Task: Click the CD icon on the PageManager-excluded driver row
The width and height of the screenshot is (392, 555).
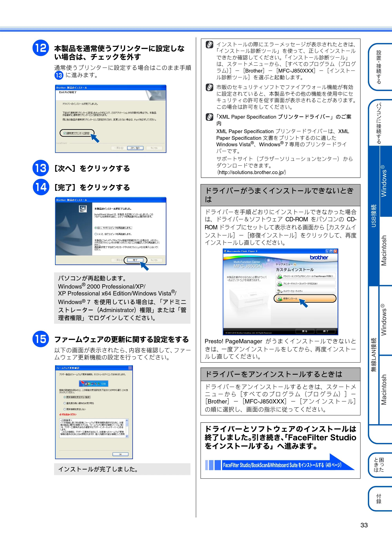Action: point(280,276)
